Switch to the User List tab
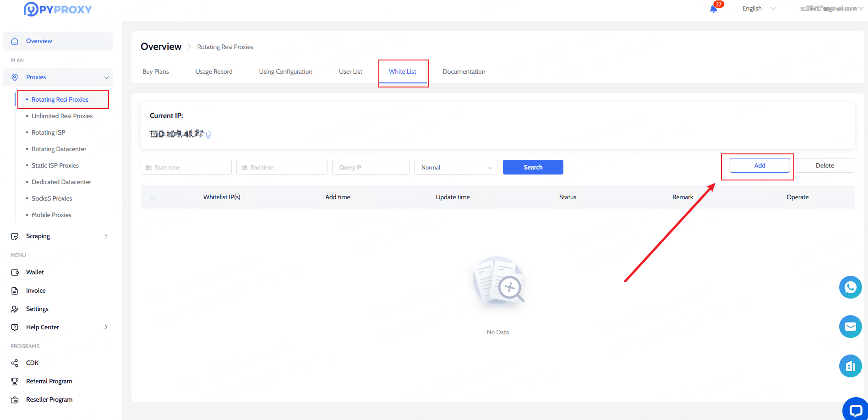The image size is (868, 420). [x=350, y=72]
